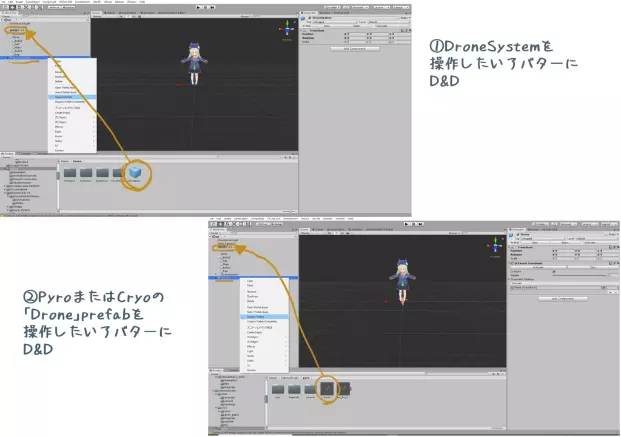Click scene orientation gizmo in upper Scene view
This screenshot has height=437, width=621.
pyautogui.click(x=287, y=30)
